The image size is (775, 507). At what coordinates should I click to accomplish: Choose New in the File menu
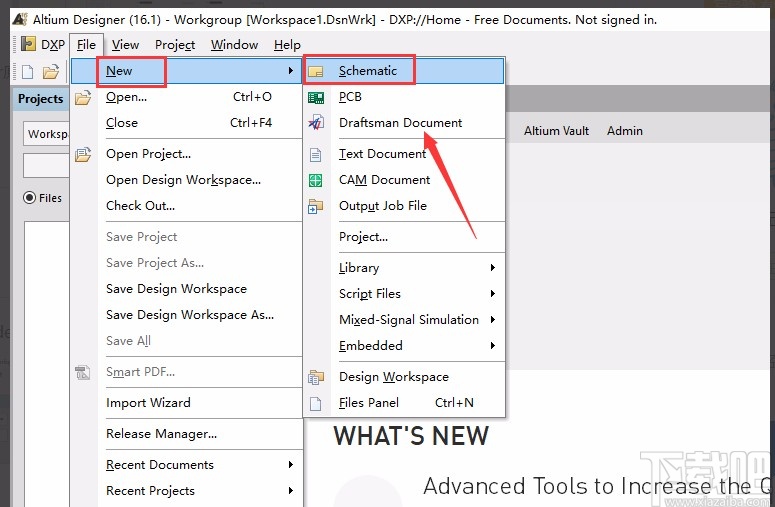pos(186,71)
